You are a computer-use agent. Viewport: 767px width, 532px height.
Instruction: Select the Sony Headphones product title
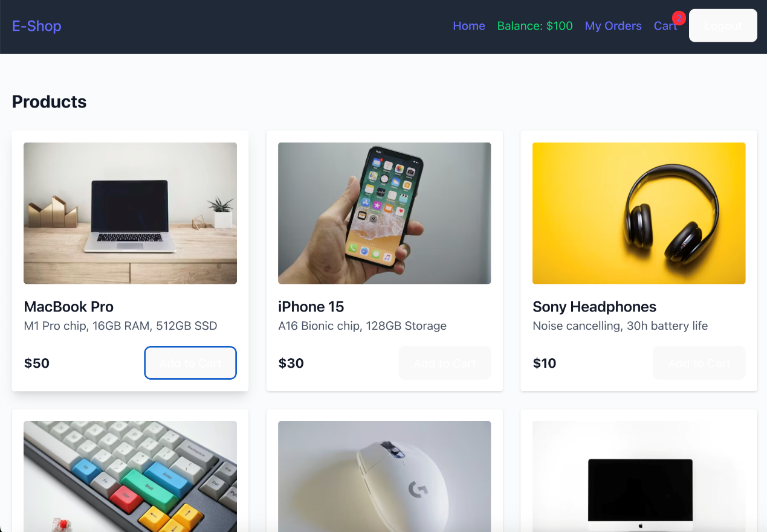point(594,307)
